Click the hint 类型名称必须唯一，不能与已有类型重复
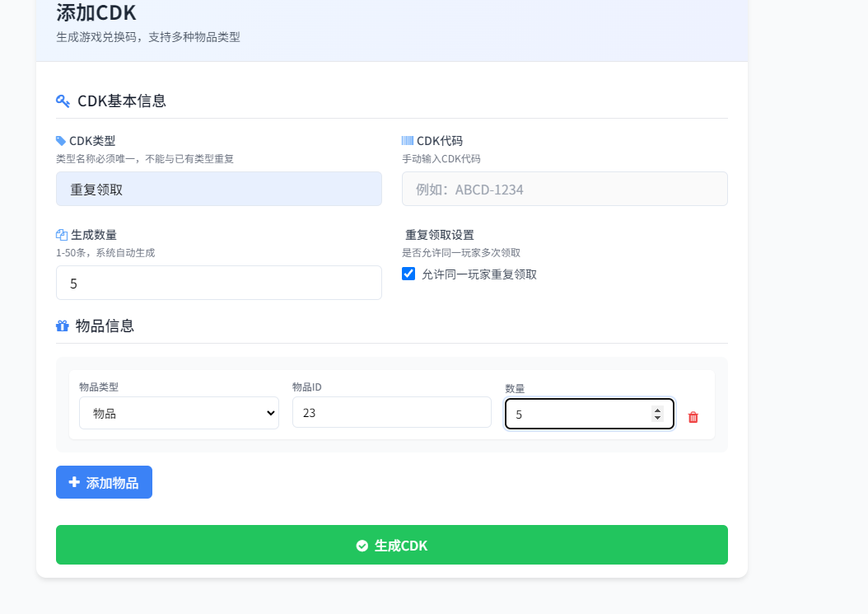 click(145, 159)
